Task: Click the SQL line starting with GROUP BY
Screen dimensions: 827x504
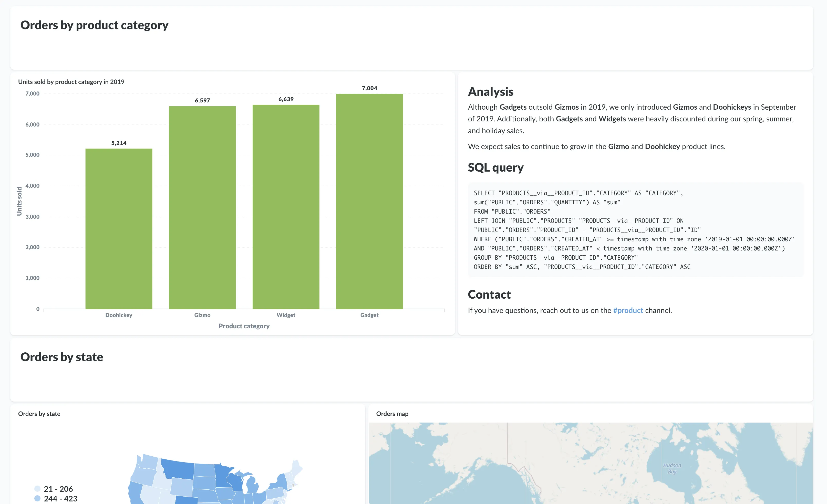Action: [x=555, y=258]
